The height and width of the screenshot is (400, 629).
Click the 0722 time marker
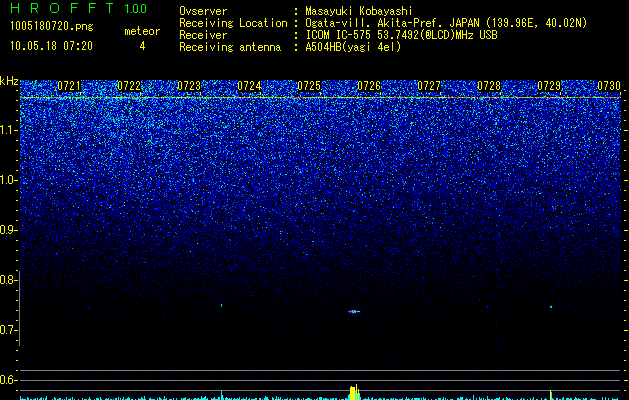tap(129, 86)
